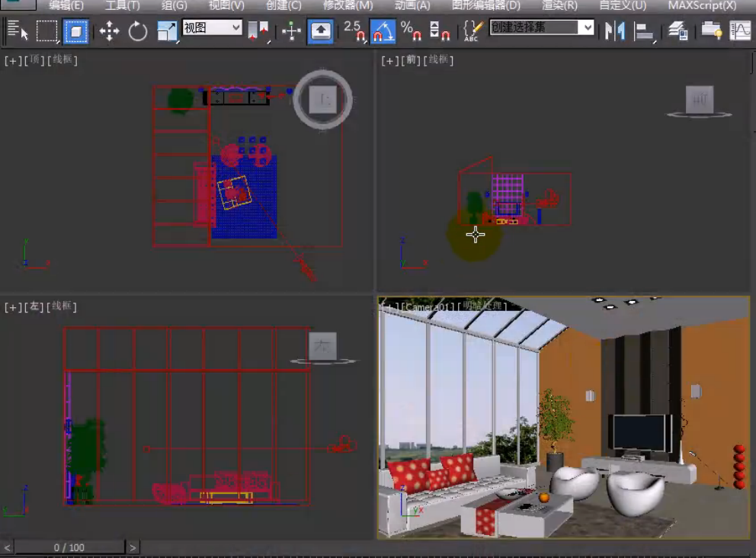
Task: Click the [左] view label
Action: click(x=34, y=306)
